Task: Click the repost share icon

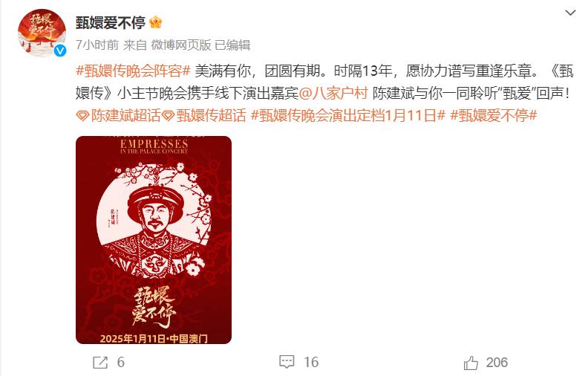Action: 100,362
